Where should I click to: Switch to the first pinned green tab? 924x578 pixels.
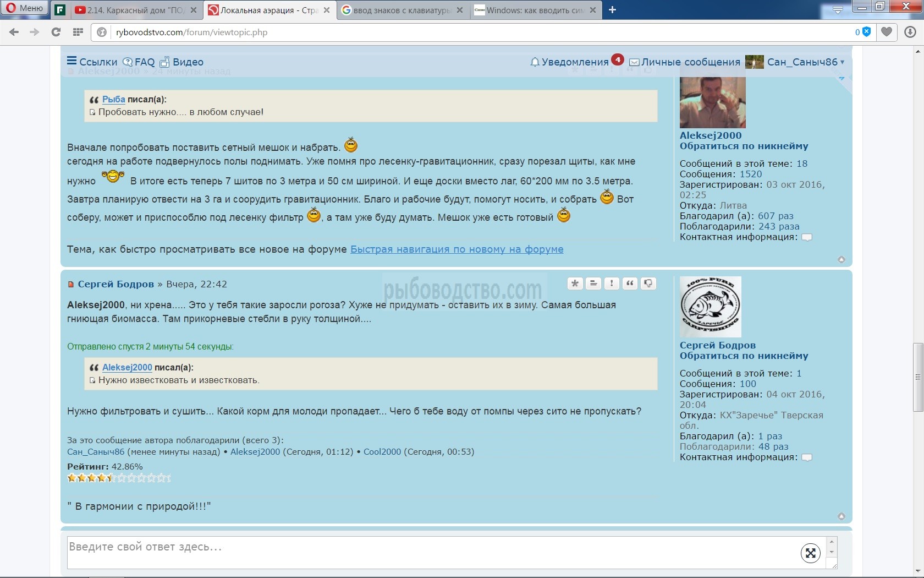(x=61, y=10)
